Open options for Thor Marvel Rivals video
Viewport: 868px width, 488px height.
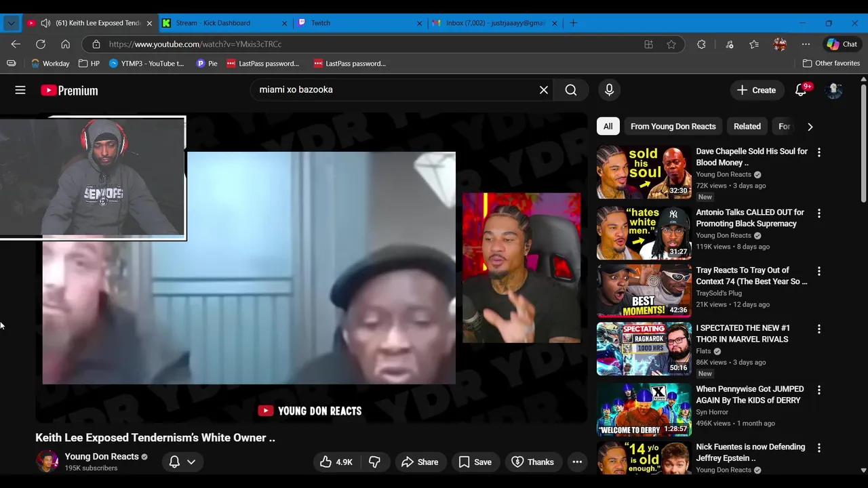(x=818, y=329)
